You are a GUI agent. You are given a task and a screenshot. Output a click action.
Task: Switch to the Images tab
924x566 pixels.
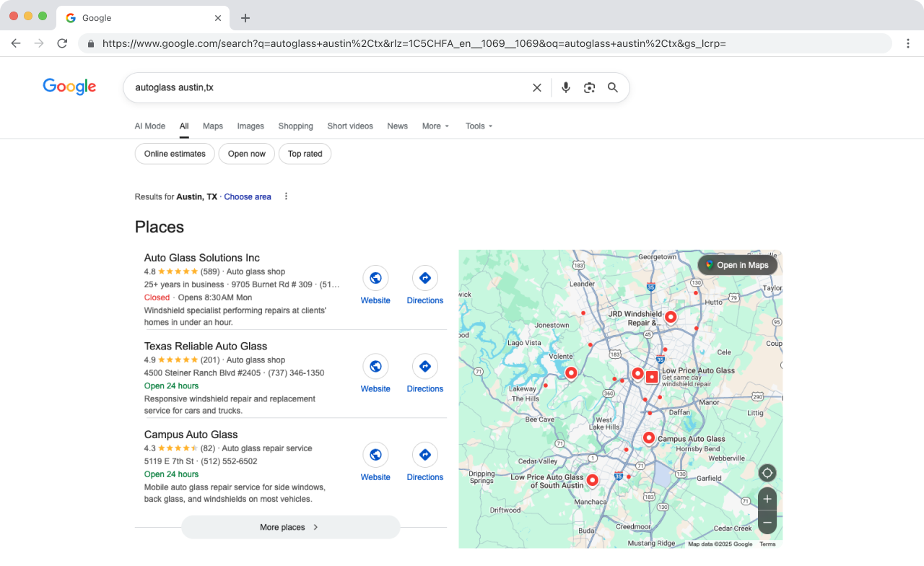250,126
